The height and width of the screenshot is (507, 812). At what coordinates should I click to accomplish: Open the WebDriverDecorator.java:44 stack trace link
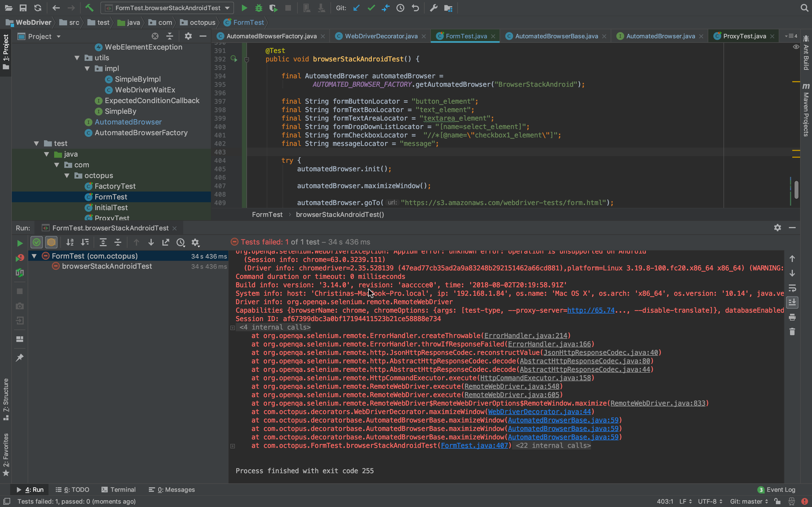point(539,412)
